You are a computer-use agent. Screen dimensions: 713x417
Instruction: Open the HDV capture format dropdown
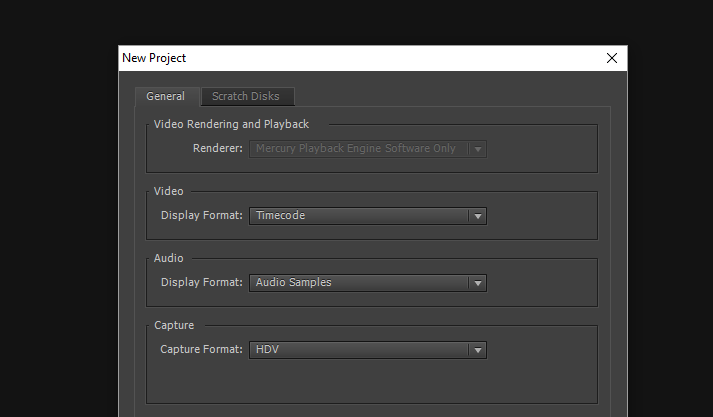coord(358,350)
